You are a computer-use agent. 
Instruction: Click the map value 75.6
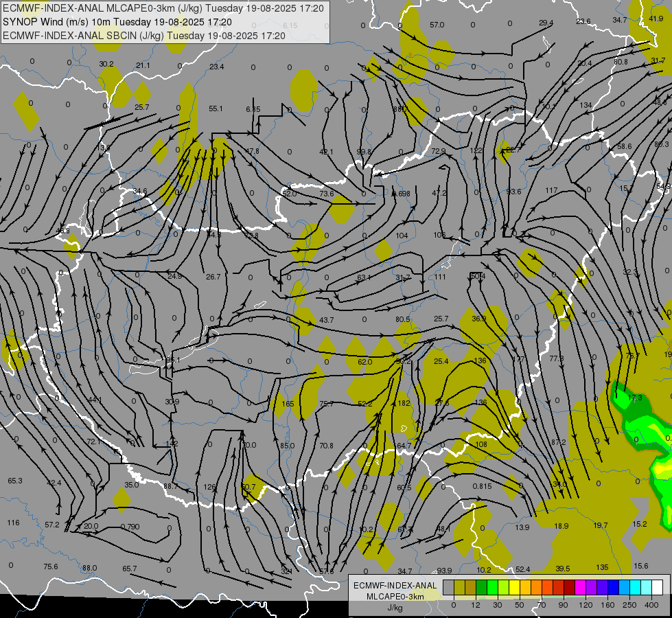click(51, 566)
